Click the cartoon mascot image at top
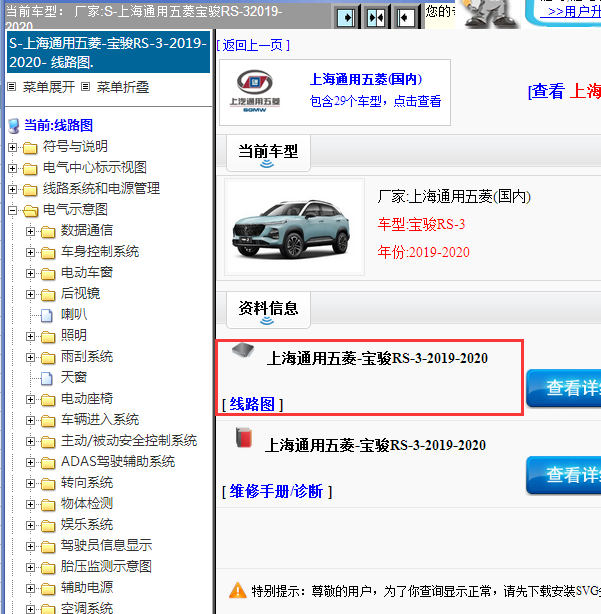The width and height of the screenshot is (601, 614). [489, 14]
